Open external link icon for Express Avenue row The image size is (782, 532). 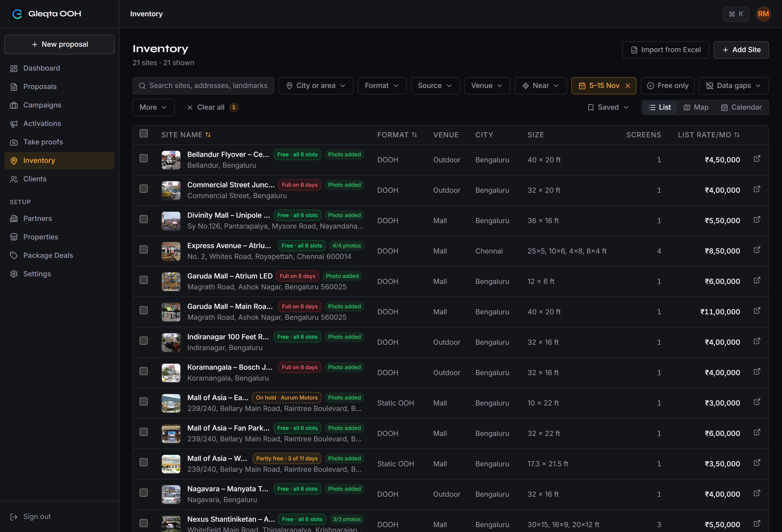pos(757,250)
